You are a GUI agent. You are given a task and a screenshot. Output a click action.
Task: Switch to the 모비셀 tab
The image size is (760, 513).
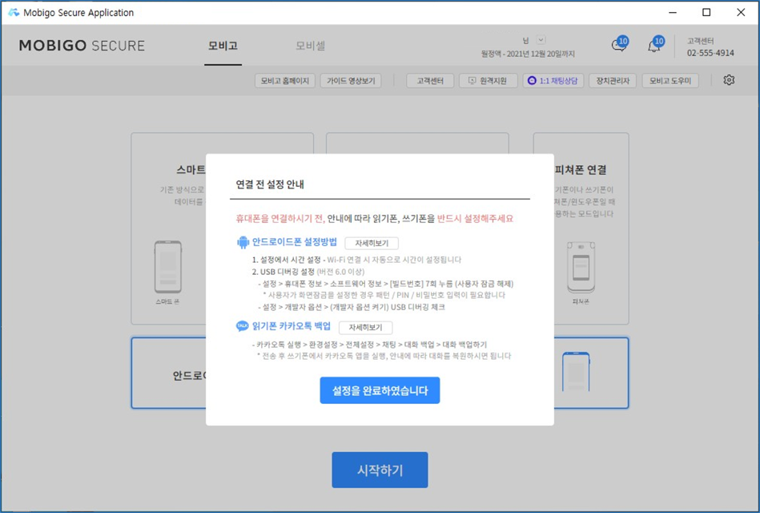click(x=310, y=46)
